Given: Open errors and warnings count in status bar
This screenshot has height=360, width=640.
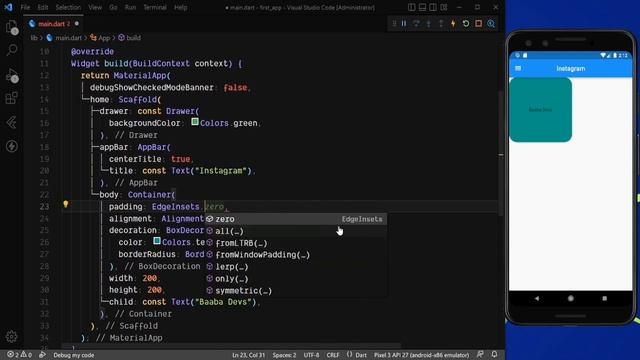Looking at the screenshot, I should [19, 355].
